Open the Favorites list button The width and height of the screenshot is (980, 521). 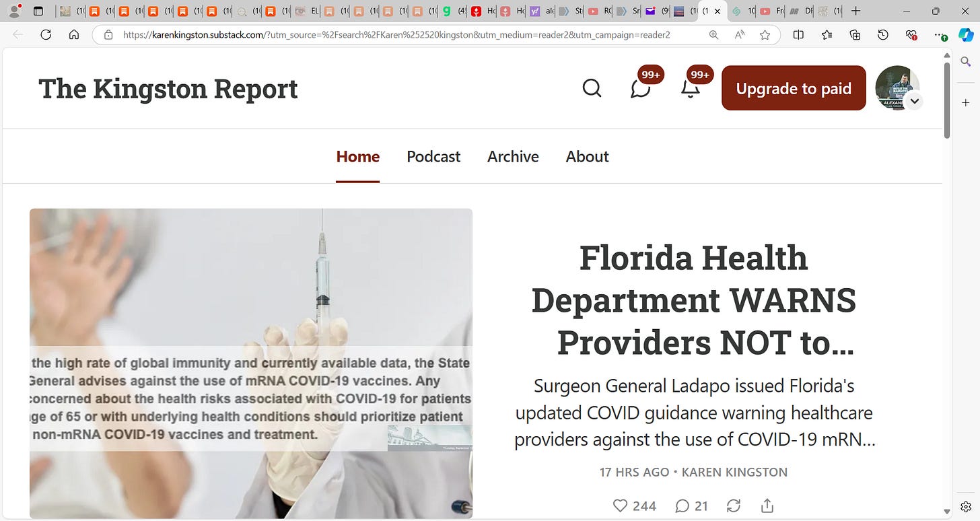pyautogui.click(x=827, y=34)
